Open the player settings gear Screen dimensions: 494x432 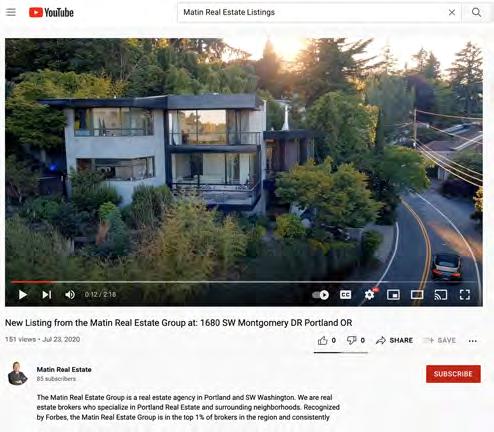pyautogui.click(x=369, y=295)
